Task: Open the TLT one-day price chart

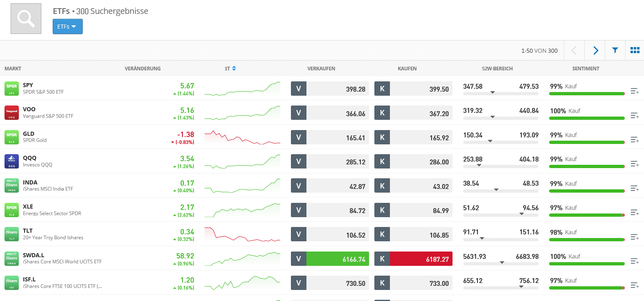Action: coord(242,234)
